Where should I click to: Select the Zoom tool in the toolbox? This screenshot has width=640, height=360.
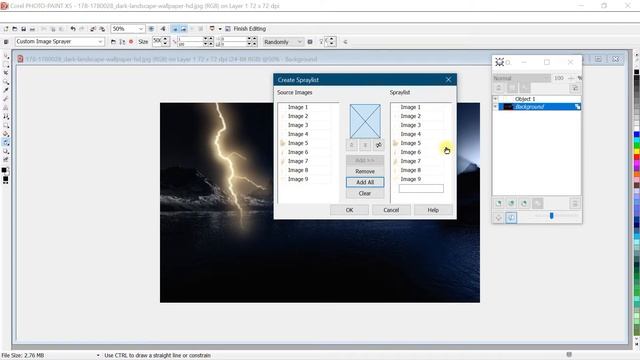click(6, 82)
